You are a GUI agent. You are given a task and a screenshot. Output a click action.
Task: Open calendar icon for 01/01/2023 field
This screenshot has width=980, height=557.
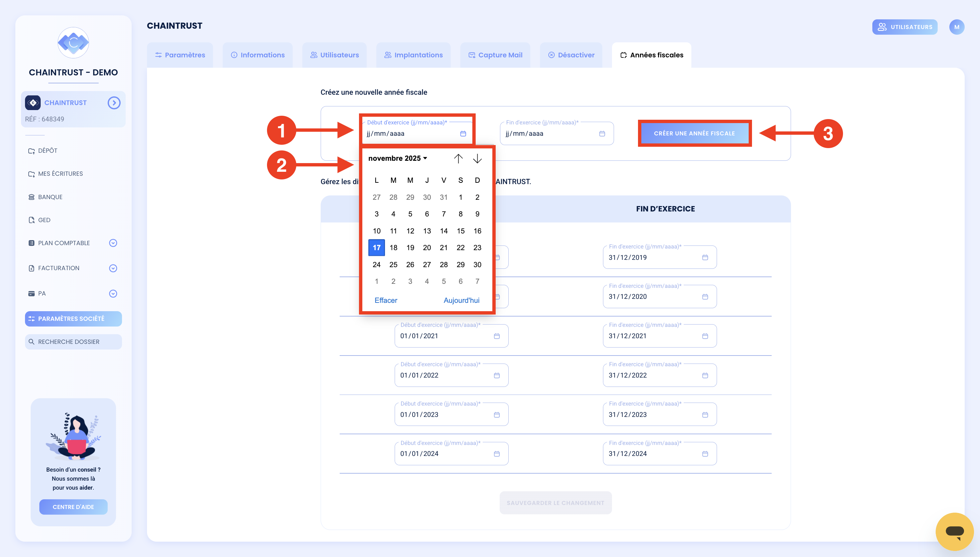(x=496, y=415)
